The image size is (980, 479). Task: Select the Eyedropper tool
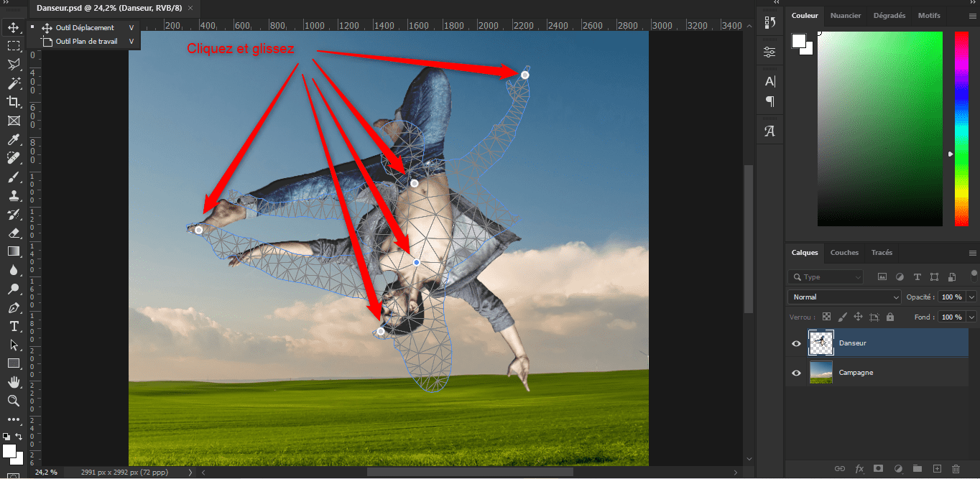(13, 139)
